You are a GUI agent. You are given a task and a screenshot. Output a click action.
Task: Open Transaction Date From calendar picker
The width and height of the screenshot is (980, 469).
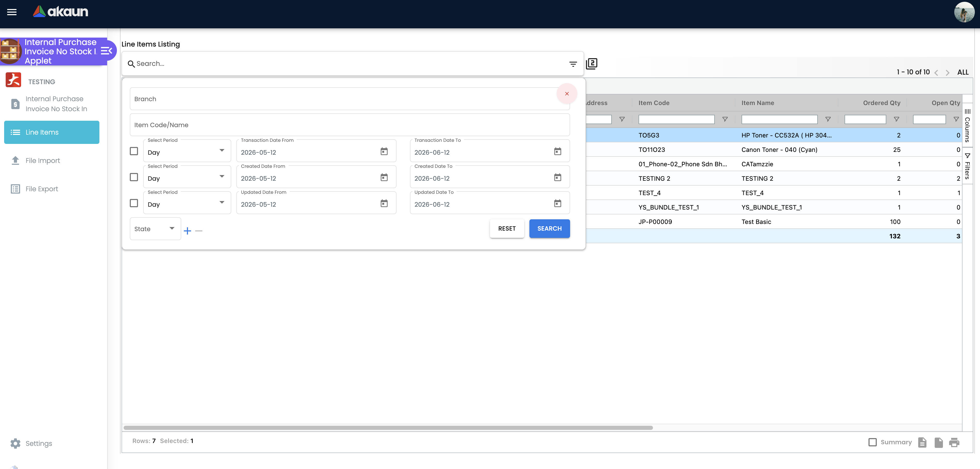coord(384,151)
